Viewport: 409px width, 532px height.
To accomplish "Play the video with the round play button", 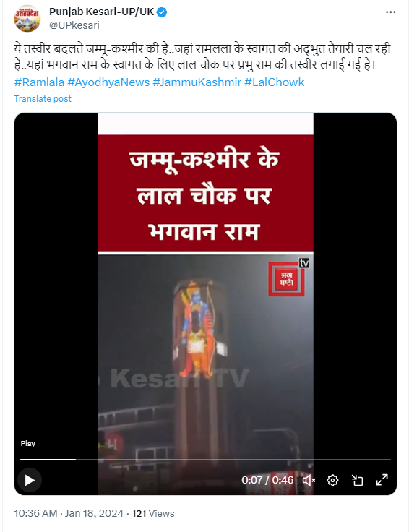I will (30, 480).
